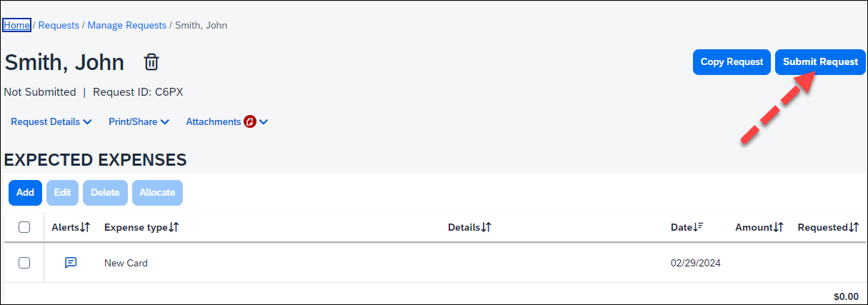Open the Print/Share dropdown menu

[139, 122]
